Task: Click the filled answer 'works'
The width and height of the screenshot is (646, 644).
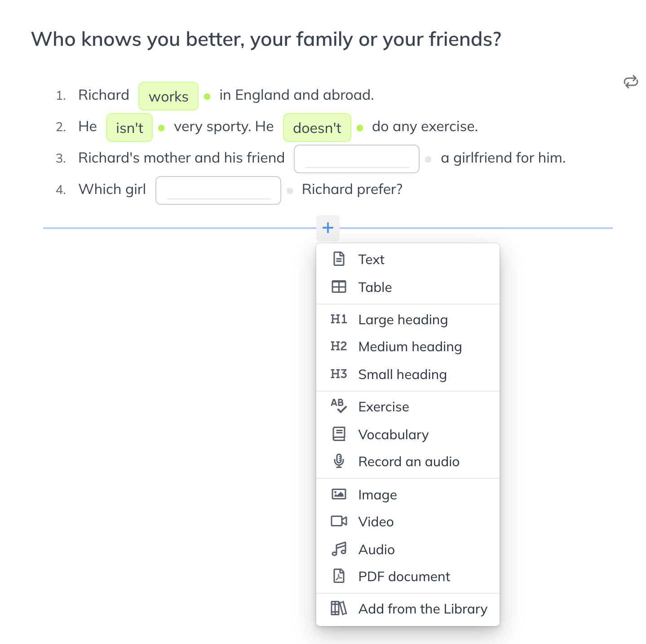Action: coord(168,96)
